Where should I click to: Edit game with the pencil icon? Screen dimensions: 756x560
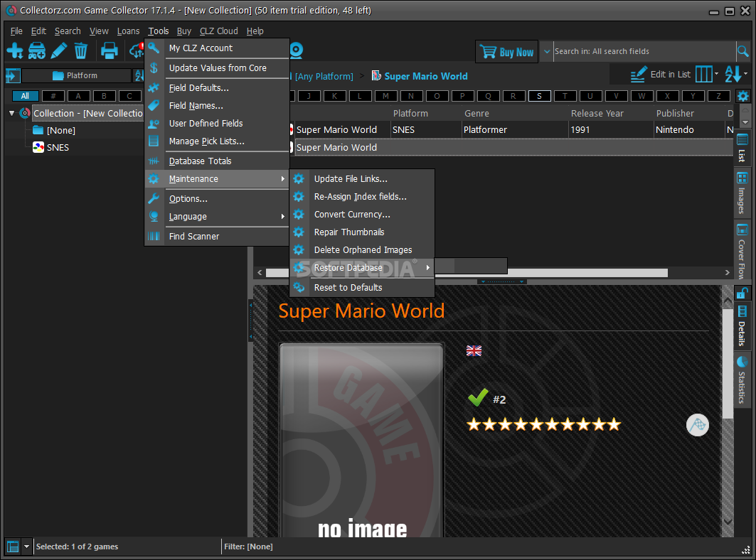pyautogui.click(x=59, y=50)
